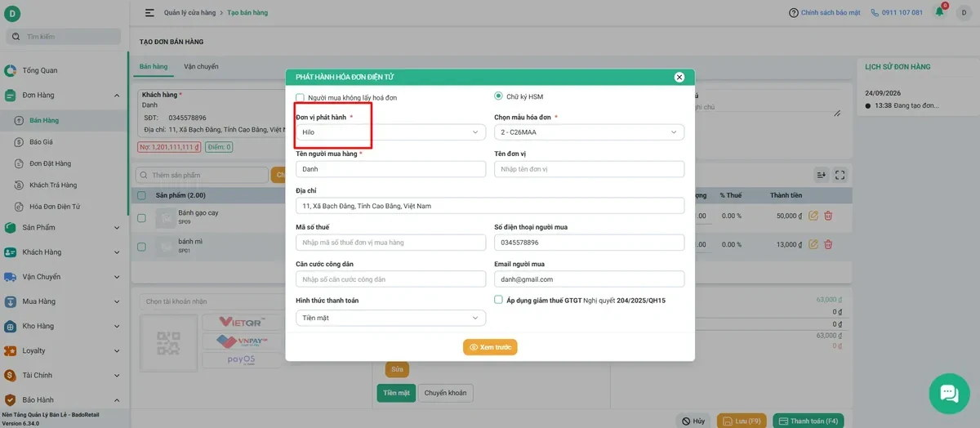Select the payOS payment option
Screen dimensions: 980x428
point(241,359)
